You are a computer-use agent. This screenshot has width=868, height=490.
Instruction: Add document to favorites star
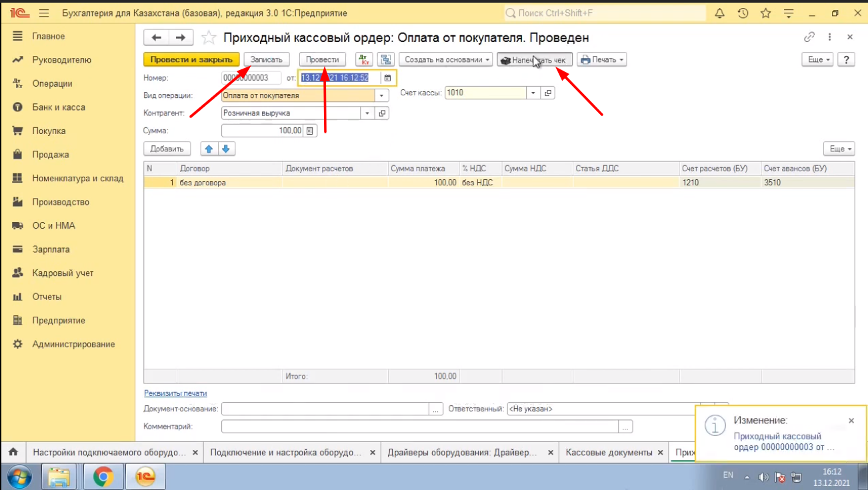tap(209, 38)
